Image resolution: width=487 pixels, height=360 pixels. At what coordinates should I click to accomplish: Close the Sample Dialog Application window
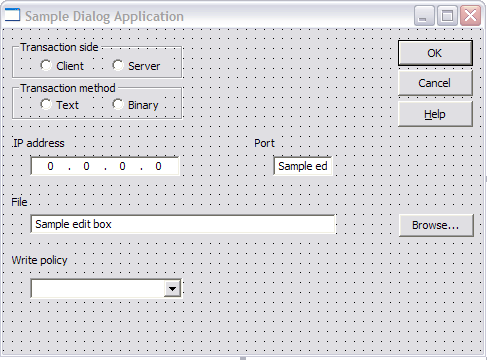[470, 16]
